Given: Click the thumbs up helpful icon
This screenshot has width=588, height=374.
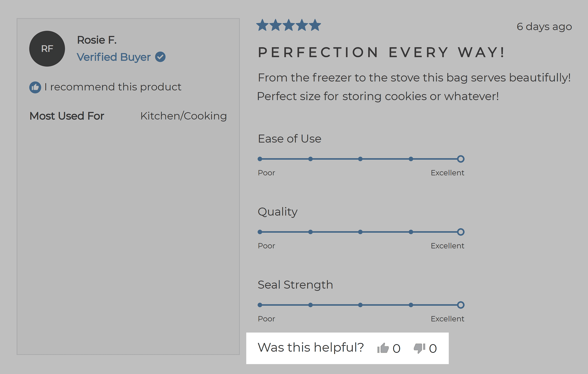Looking at the screenshot, I should pyautogui.click(x=383, y=348).
